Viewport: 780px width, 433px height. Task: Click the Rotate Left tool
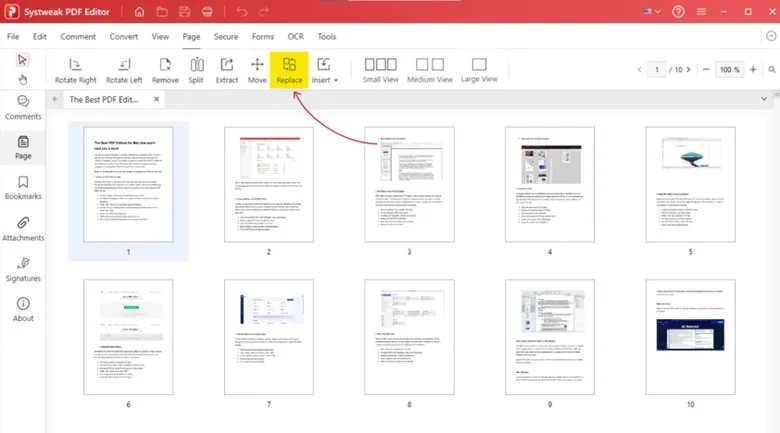[x=124, y=70]
